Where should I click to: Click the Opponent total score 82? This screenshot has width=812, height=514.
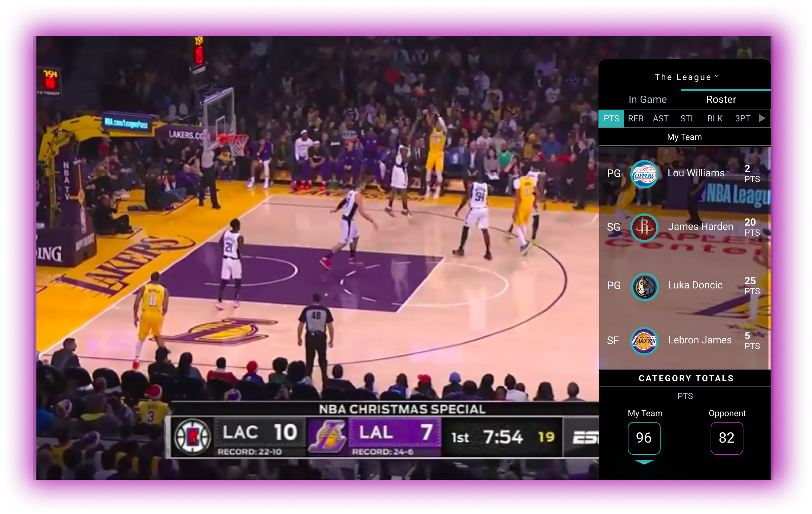coord(727,438)
